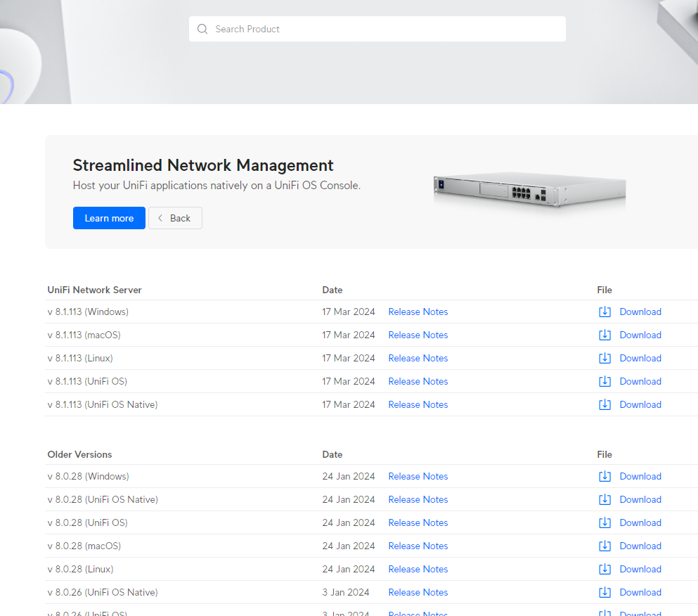Click Download link for v 8.1.113 UniFi OS
Screen dimensions: 698x616
(x=640, y=381)
